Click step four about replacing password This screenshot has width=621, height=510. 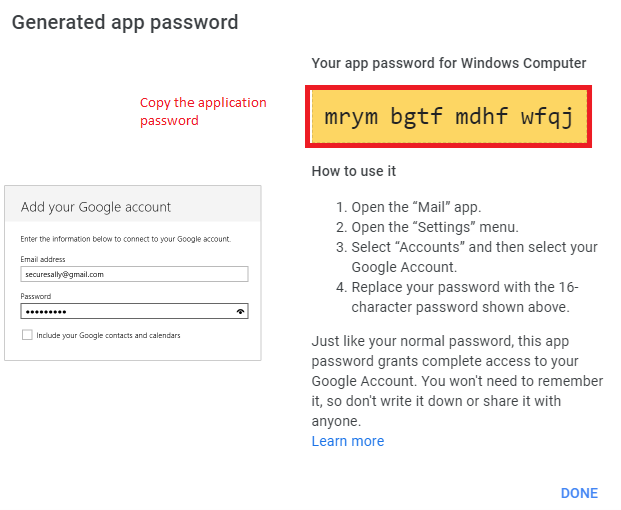tap(457, 297)
